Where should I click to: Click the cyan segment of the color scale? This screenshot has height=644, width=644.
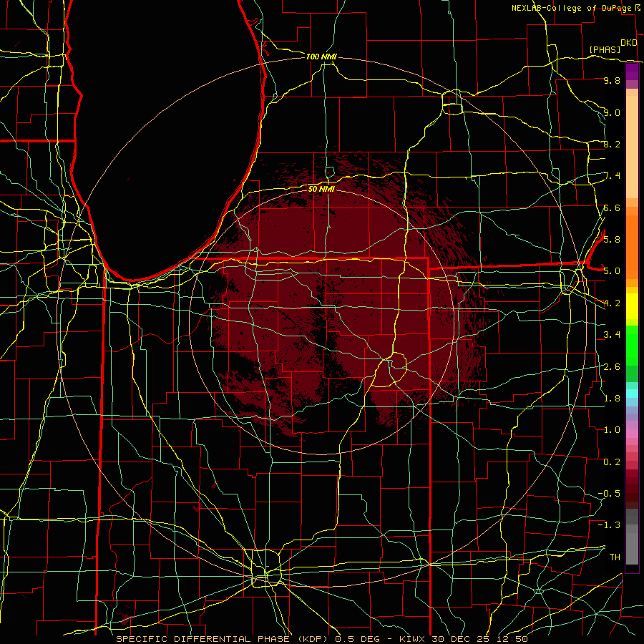632,394
